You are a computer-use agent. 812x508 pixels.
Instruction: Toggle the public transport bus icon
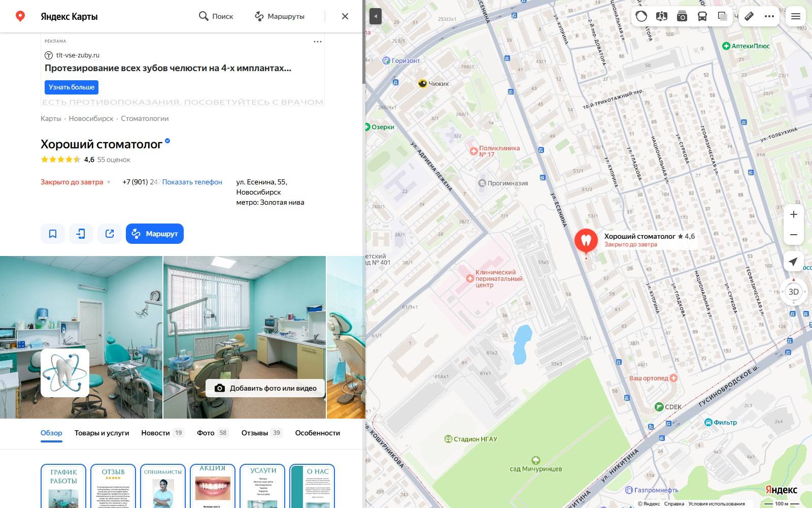click(x=702, y=16)
